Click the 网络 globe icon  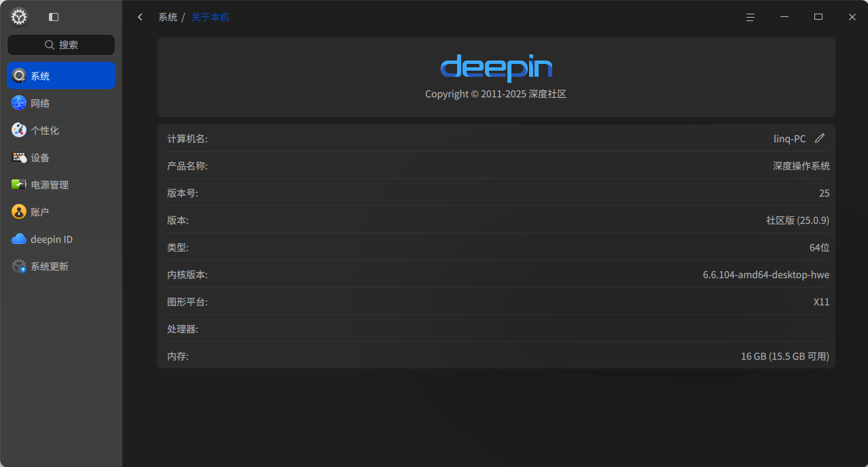tap(19, 103)
